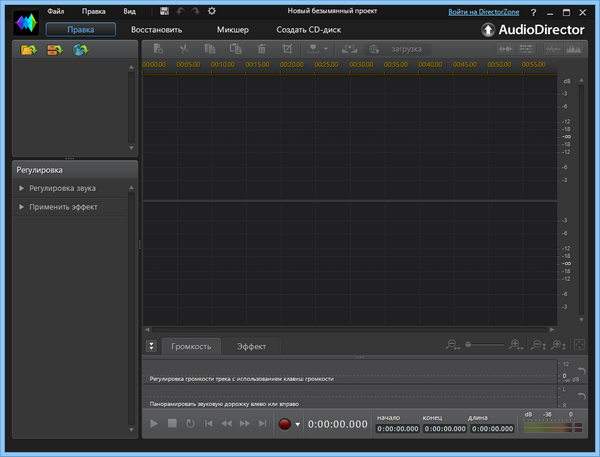Expand the Применить эффект section
This screenshot has height=457, width=600.
62,206
